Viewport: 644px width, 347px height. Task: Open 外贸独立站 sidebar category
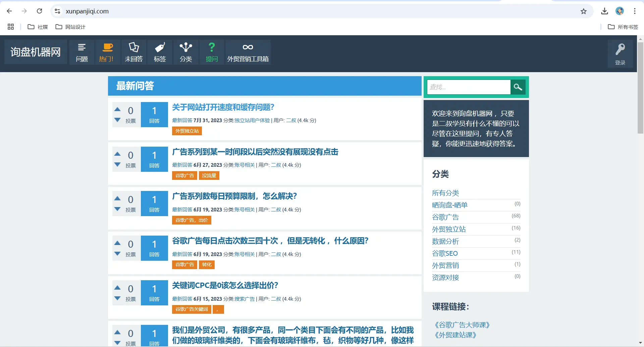[x=449, y=229]
